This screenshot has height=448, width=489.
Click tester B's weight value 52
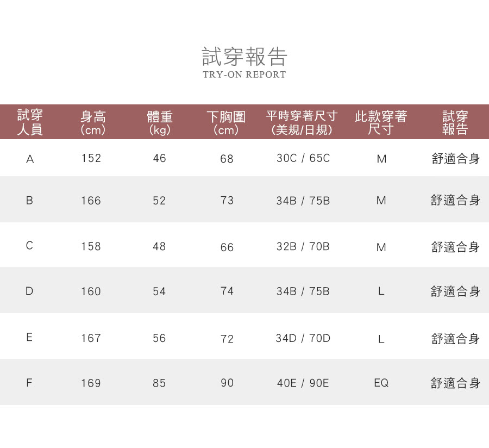159,201
